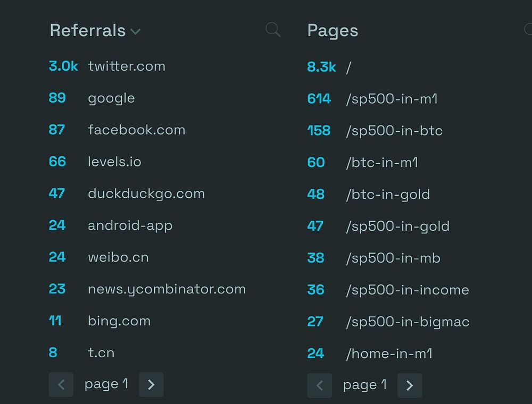This screenshot has height=404, width=532.
Task: Go to previous page of Referrals
Action: point(61,384)
